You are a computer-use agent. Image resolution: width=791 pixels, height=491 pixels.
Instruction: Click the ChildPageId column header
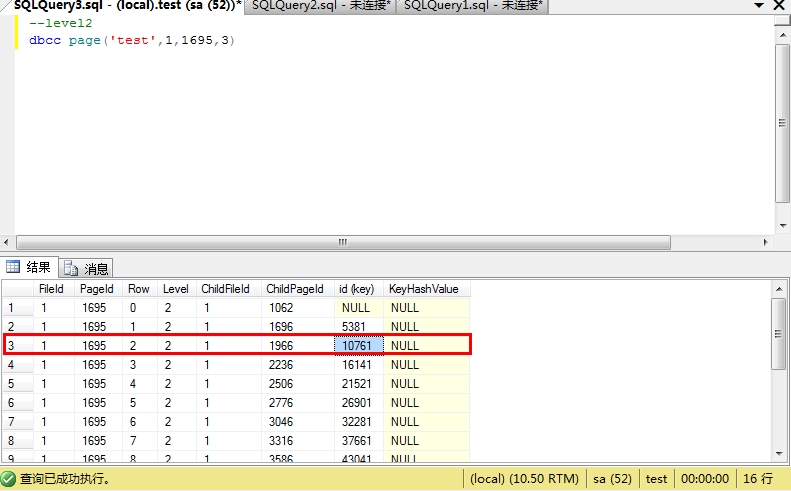click(x=298, y=289)
